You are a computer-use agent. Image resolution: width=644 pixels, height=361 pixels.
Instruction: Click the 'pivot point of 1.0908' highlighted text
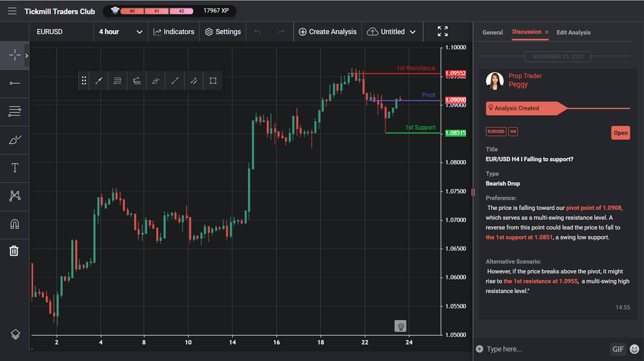coord(594,208)
